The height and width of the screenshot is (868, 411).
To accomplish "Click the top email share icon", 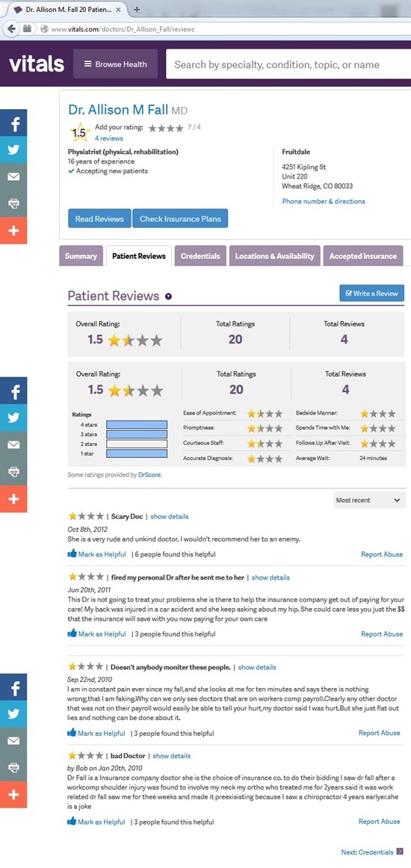I will (13, 176).
